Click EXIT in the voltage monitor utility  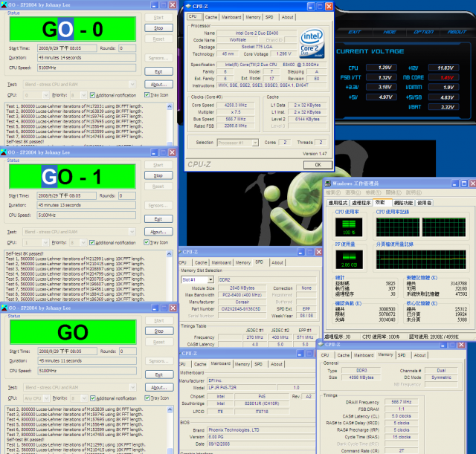pos(355,32)
